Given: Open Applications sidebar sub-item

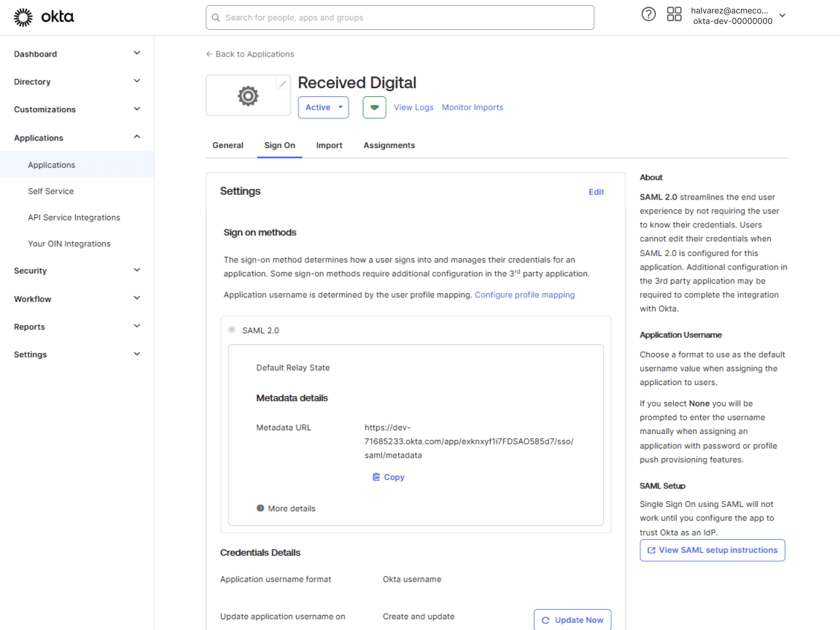Looking at the screenshot, I should (x=51, y=165).
